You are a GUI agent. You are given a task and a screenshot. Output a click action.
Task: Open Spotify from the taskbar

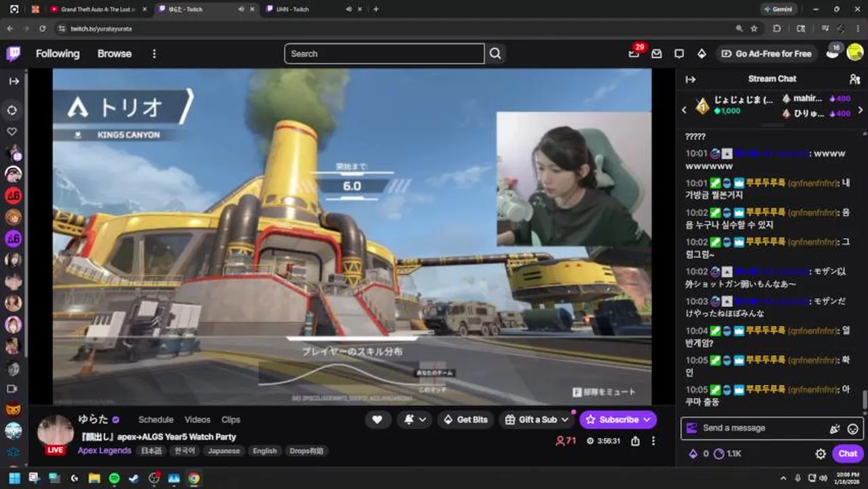point(114,478)
